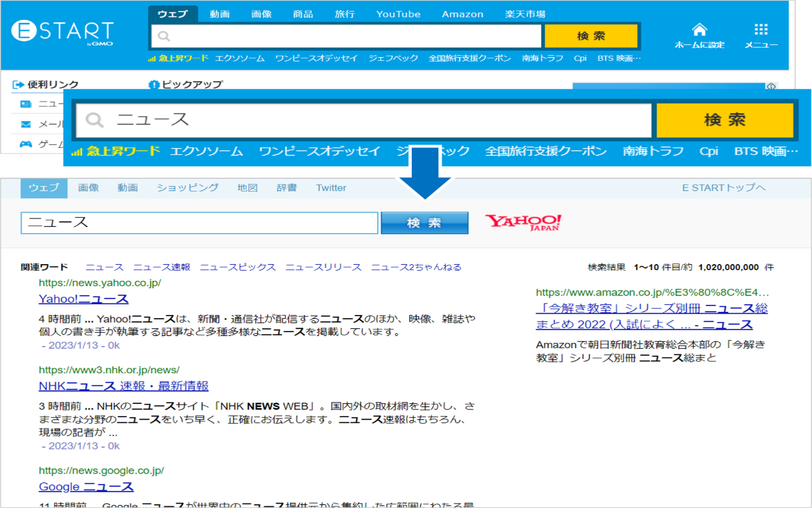Click the https://news.google.co.jp/ URL text

click(x=101, y=471)
